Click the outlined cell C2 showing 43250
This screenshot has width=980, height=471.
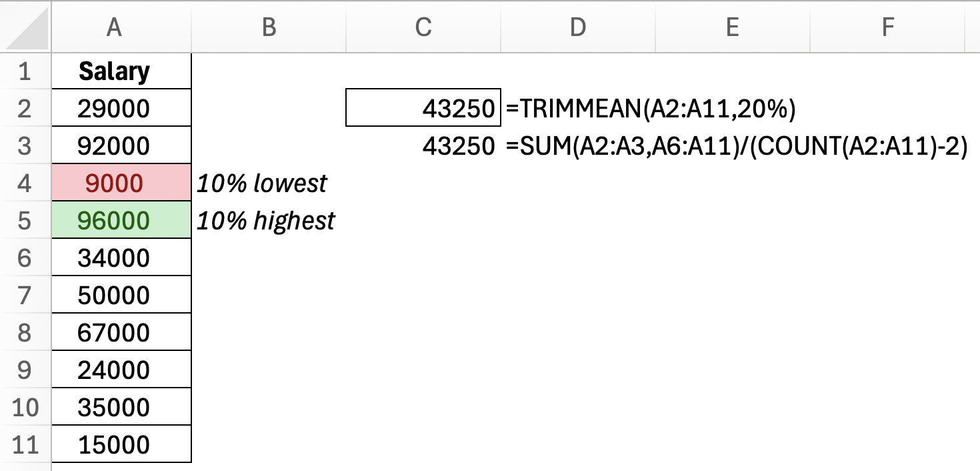pyautogui.click(x=423, y=108)
